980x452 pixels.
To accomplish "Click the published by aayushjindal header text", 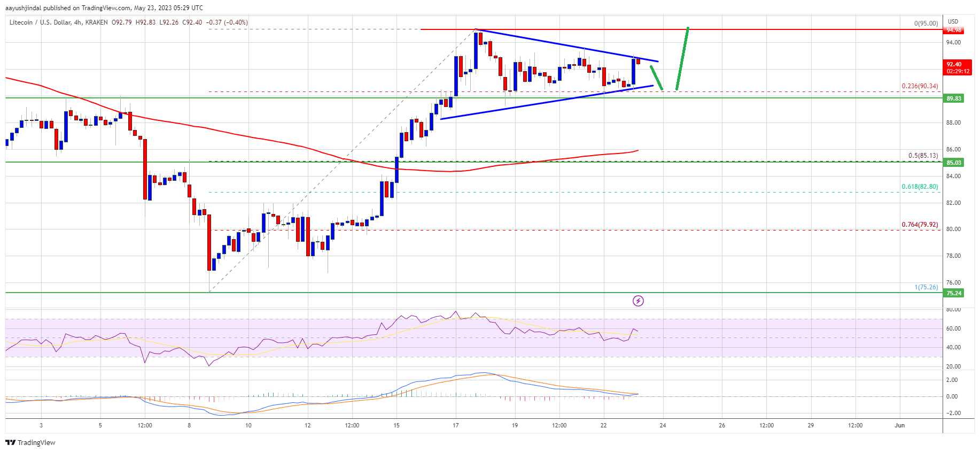I will [105, 8].
